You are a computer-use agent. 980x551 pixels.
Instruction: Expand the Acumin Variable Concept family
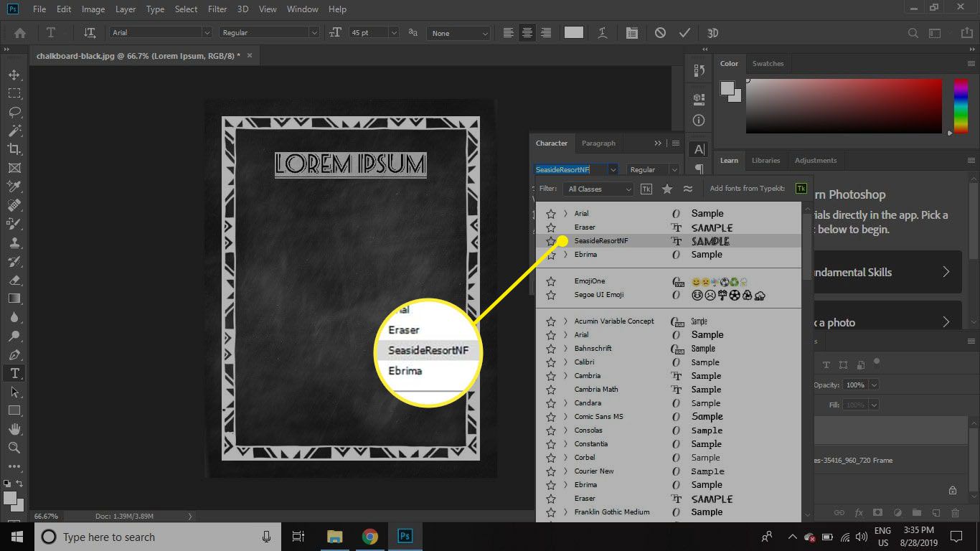(565, 321)
